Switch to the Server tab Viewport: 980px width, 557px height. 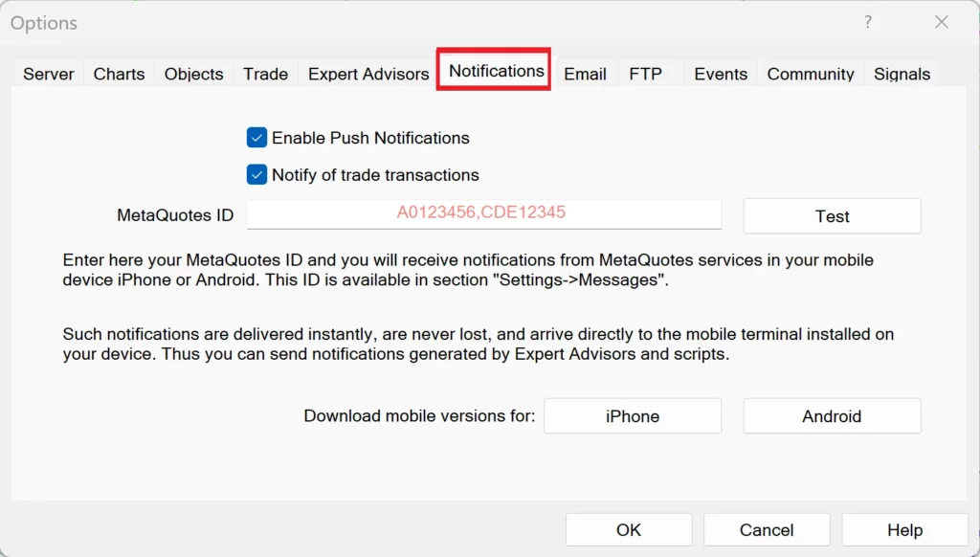tap(48, 74)
